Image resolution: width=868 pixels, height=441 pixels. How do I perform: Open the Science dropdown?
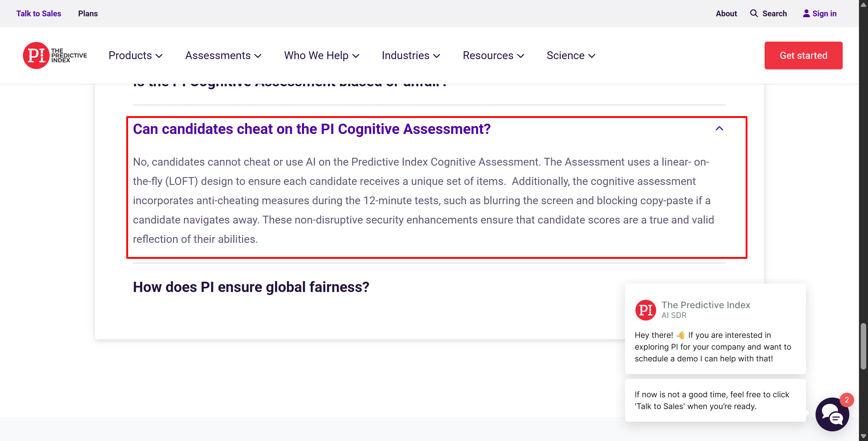pos(571,55)
